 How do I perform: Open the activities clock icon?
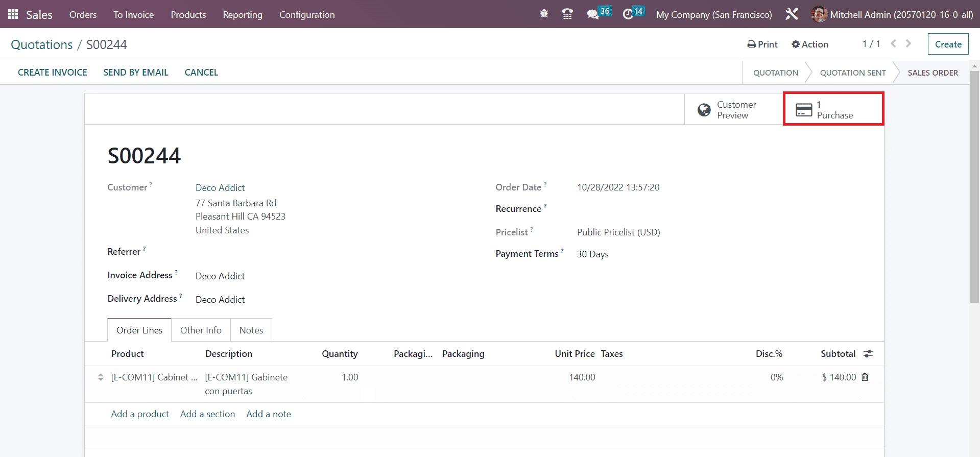pyautogui.click(x=628, y=14)
